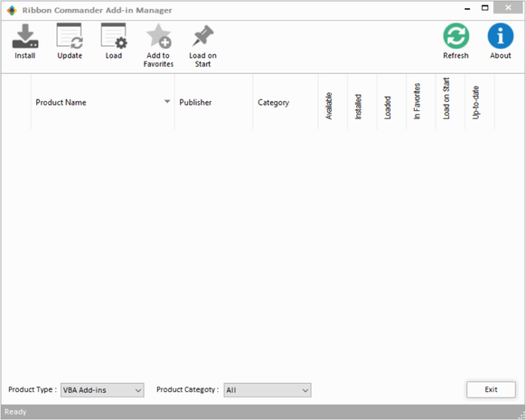Viewport: 526px width, 420px height.
Task: Click the Load on Start pin icon
Action: click(202, 35)
